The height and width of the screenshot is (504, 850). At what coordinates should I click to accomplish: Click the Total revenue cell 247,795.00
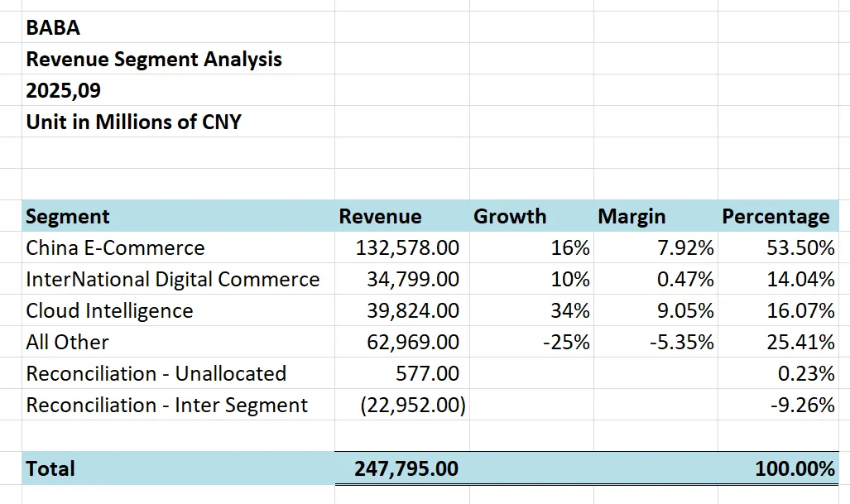(406, 468)
